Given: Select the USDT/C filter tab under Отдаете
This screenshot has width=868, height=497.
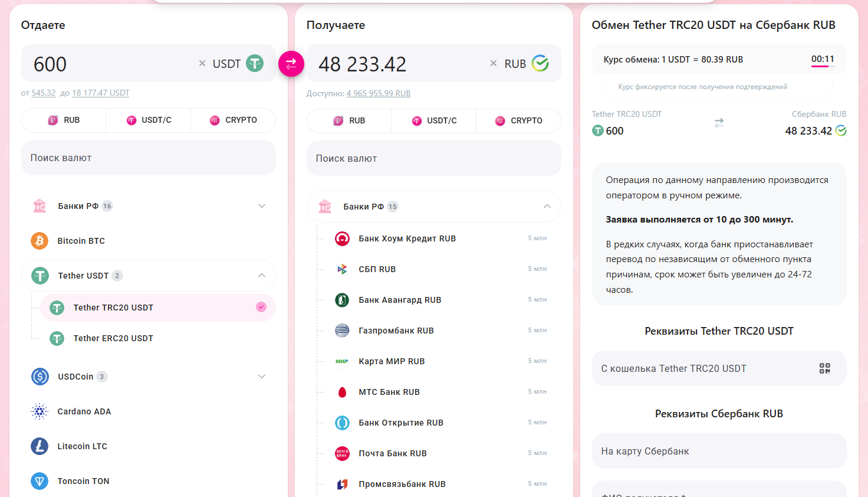Looking at the screenshot, I should click(x=149, y=120).
